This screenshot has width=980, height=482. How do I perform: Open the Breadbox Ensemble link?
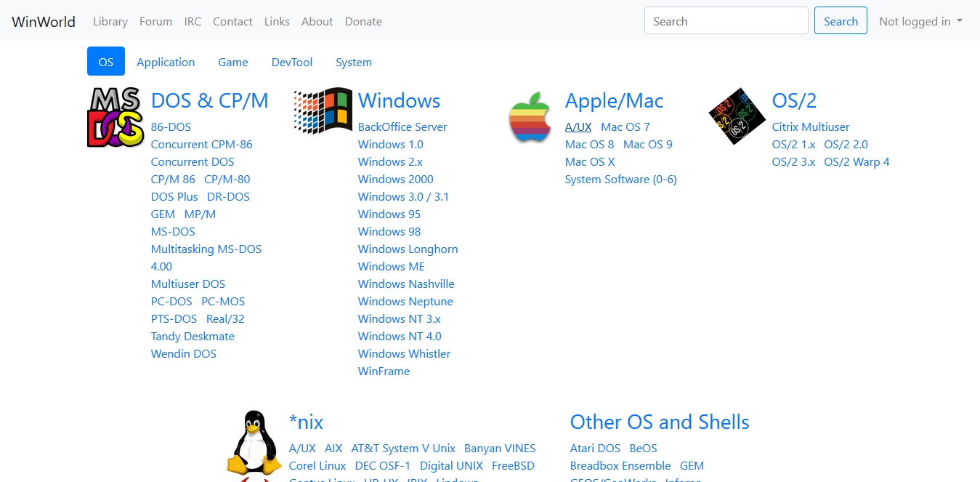coord(620,465)
